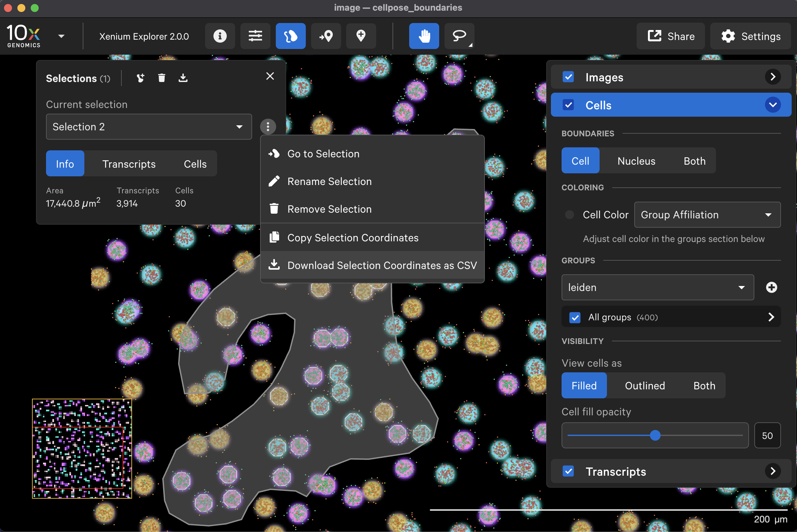Select the pan hand tool
The image size is (797, 532).
pos(424,36)
